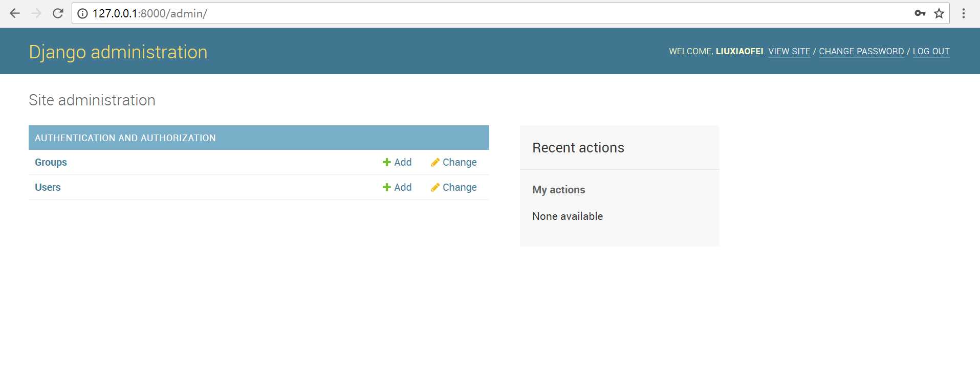The width and height of the screenshot is (980, 380).
Task: Click the LIUXIAOFEI username text
Action: (739, 51)
